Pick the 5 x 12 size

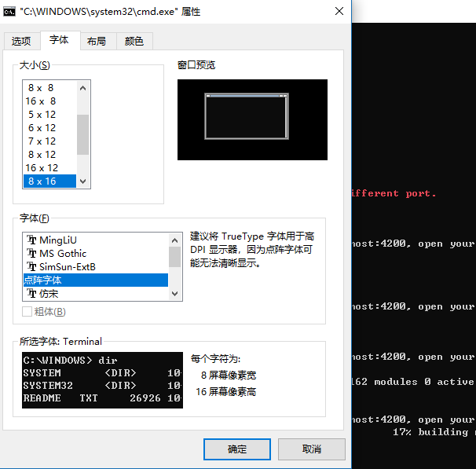pyautogui.click(x=49, y=115)
